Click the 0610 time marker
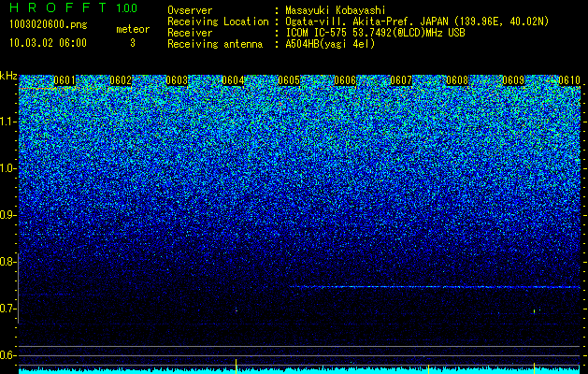 [569, 80]
